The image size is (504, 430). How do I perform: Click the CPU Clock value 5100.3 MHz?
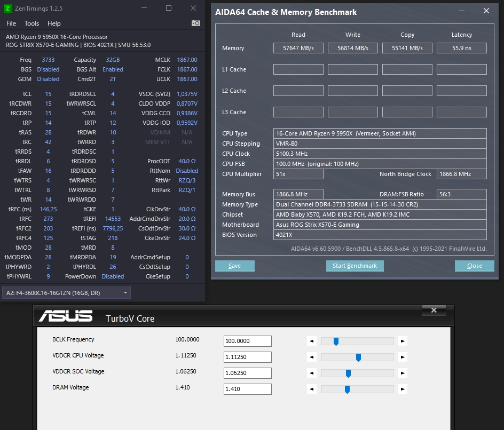tap(380, 154)
